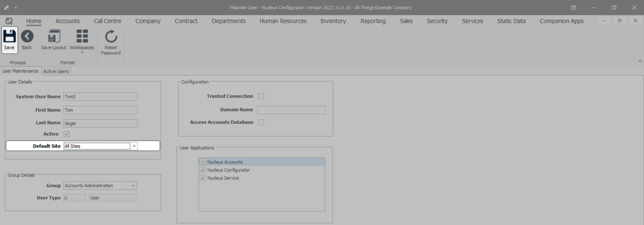Screen dimensions: 644x225
Task: Open the Group dropdown list
Action: point(133,186)
